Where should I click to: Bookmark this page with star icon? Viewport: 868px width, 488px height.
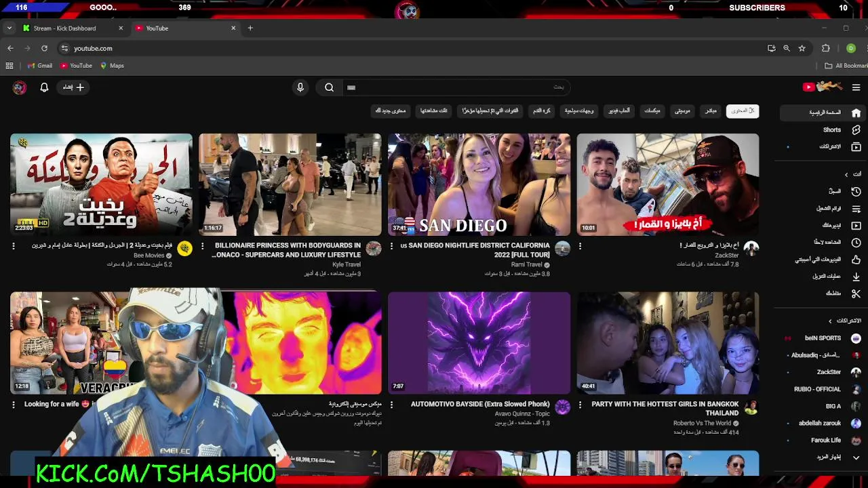coord(802,48)
